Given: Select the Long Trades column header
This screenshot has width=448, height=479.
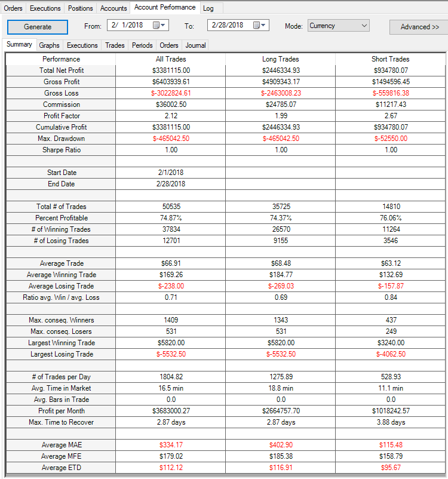Looking at the screenshot, I should tap(281, 59).
